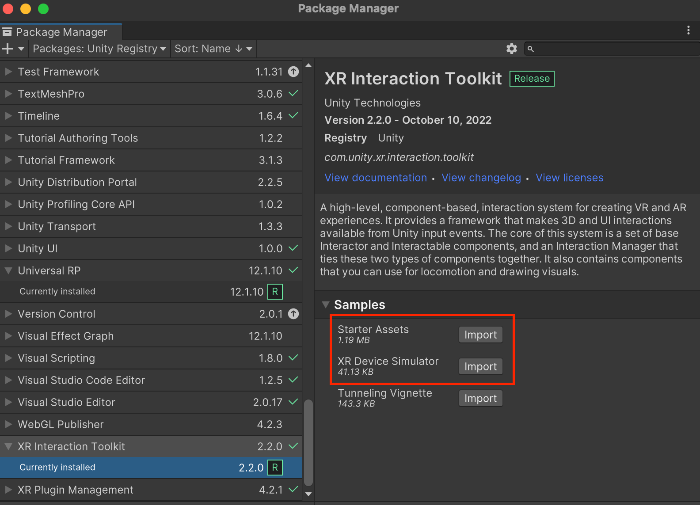The height and width of the screenshot is (505, 700).
Task: Click the R release badge for Universal RP 12.1.10
Action: tap(275, 292)
